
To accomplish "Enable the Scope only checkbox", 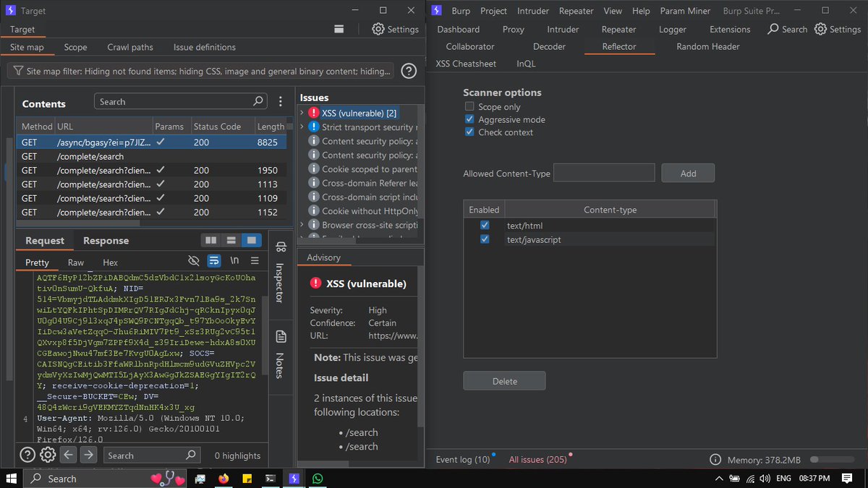I will tap(469, 107).
